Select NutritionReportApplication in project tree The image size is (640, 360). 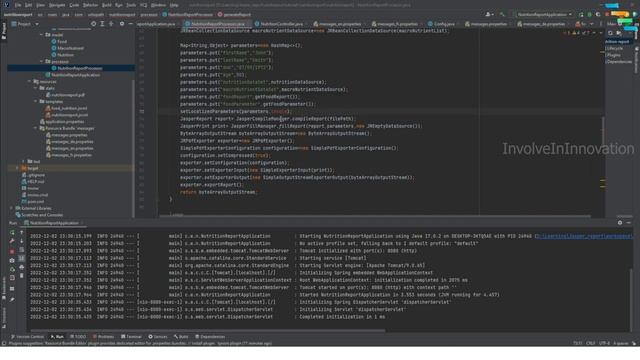[73, 75]
